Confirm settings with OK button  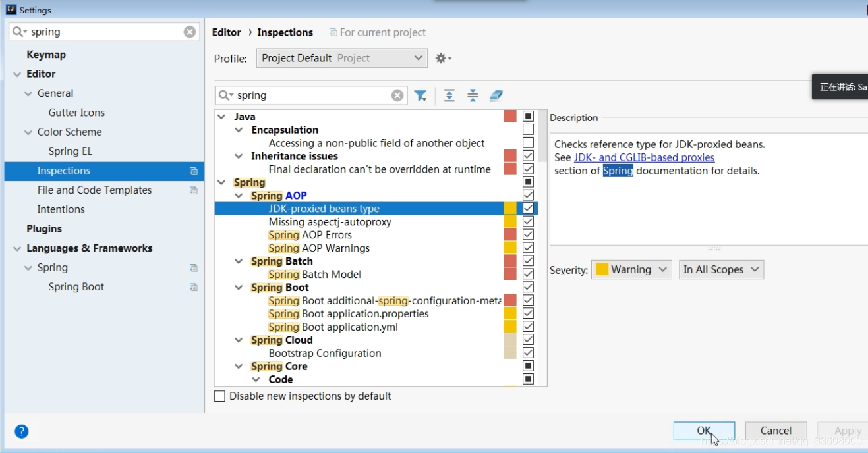pos(704,431)
